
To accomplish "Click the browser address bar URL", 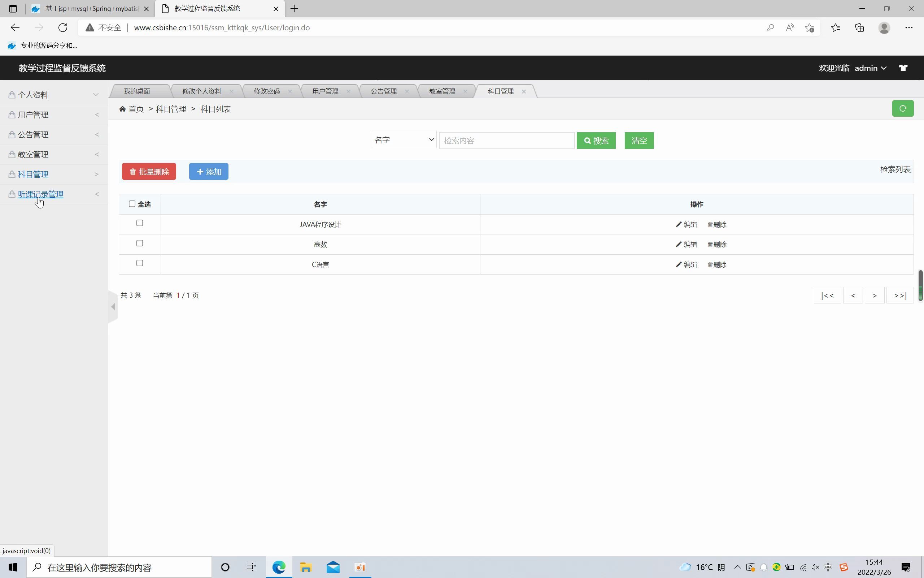I will [x=222, y=27].
